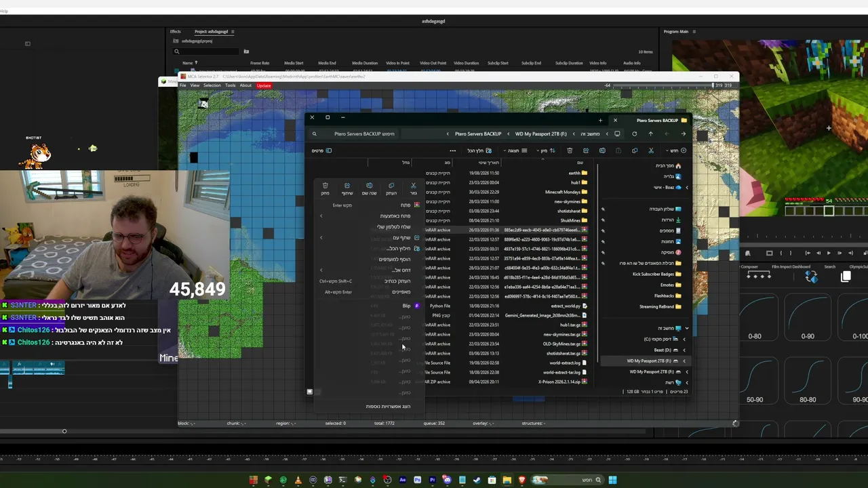Expand the Boaz personal OneDrive node

(687, 187)
